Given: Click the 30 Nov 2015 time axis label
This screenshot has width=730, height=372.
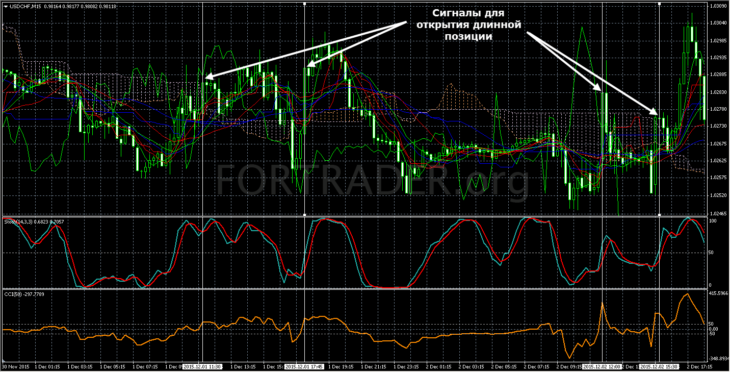Looking at the screenshot, I should tap(14, 367).
